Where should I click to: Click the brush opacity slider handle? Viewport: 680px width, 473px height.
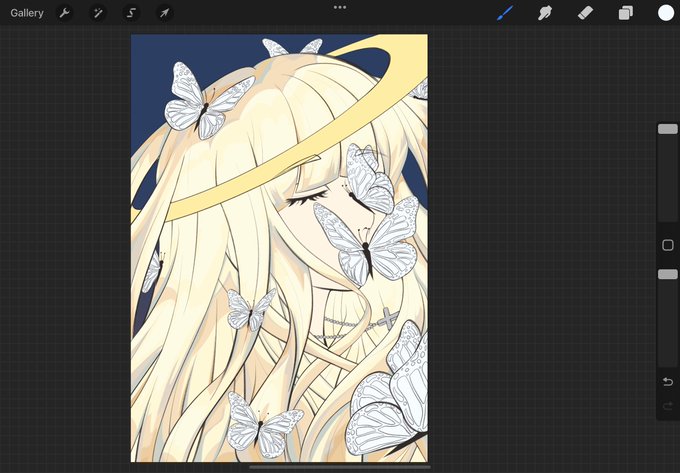[x=667, y=274]
